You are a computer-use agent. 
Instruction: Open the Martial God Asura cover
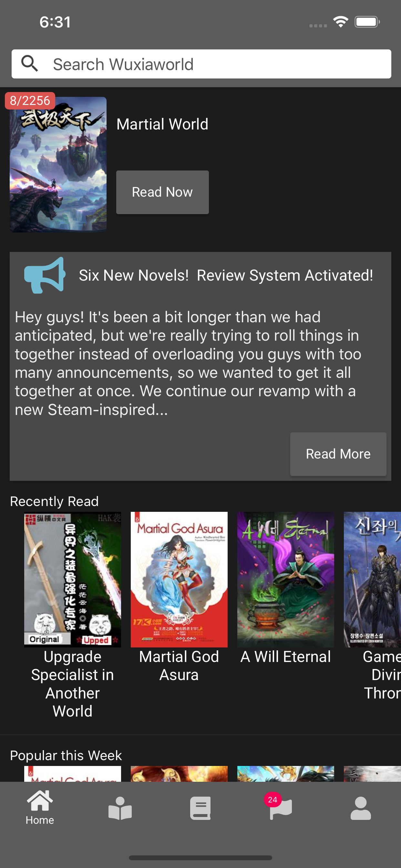coord(179,579)
